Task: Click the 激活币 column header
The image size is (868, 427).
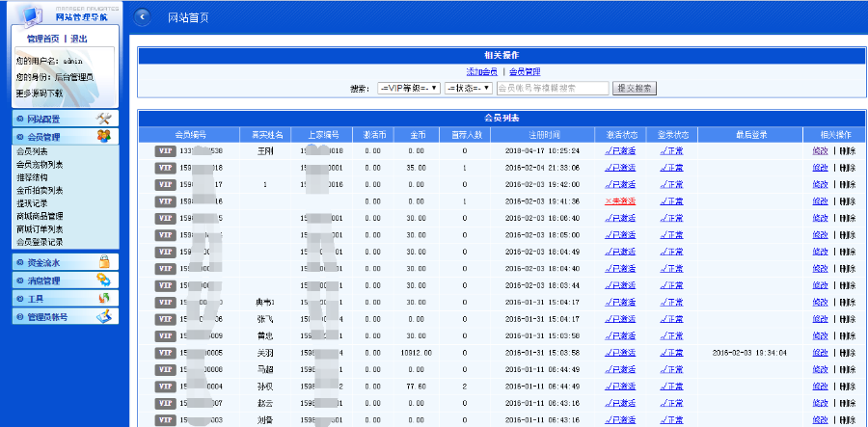Action: [x=373, y=134]
